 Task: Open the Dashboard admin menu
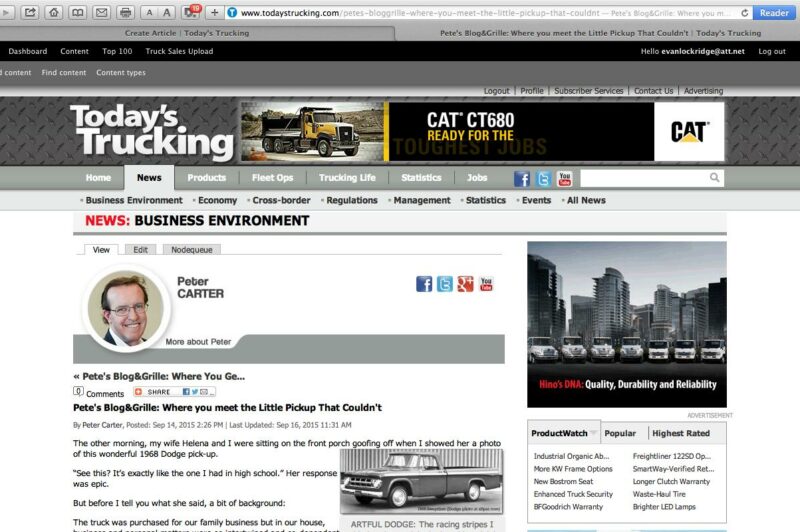click(x=28, y=51)
